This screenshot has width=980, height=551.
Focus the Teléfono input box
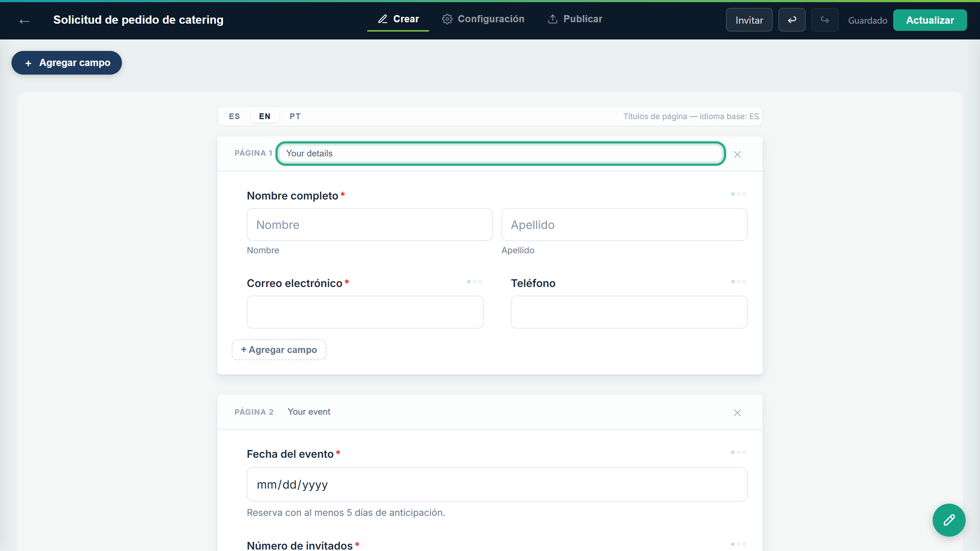point(629,312)
